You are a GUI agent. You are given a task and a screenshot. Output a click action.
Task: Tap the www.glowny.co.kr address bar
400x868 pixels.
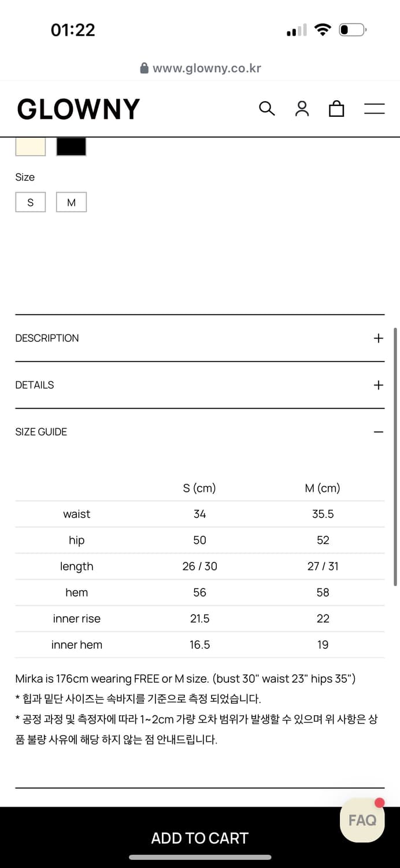pyautogui.click(x=206, y=68)
